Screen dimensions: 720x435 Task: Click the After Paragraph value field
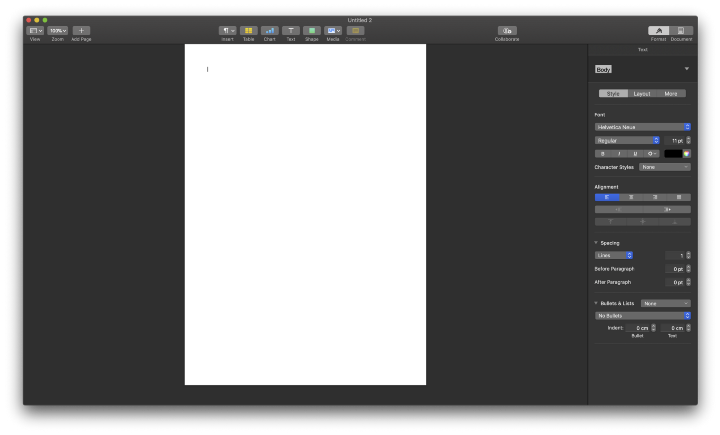coord(675,282)
